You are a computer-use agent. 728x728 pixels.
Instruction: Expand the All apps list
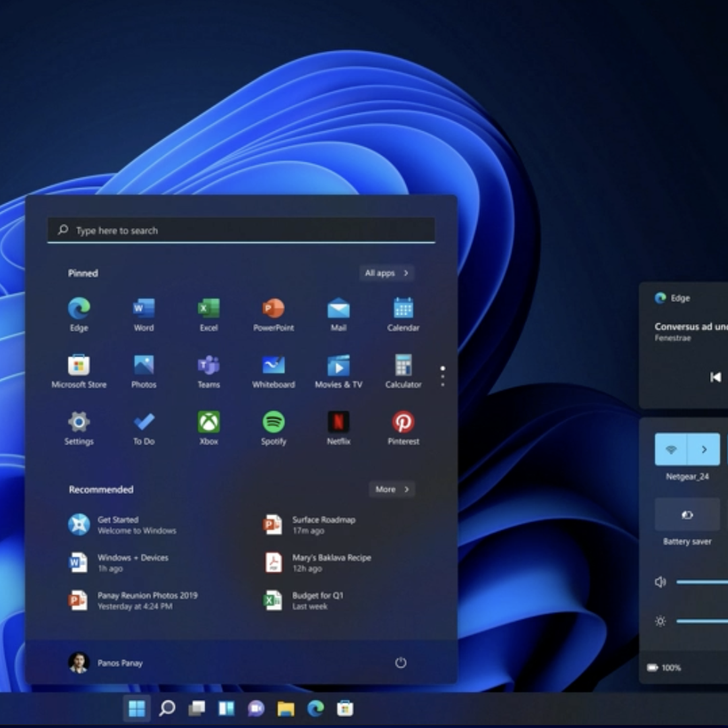pos(386,273)
